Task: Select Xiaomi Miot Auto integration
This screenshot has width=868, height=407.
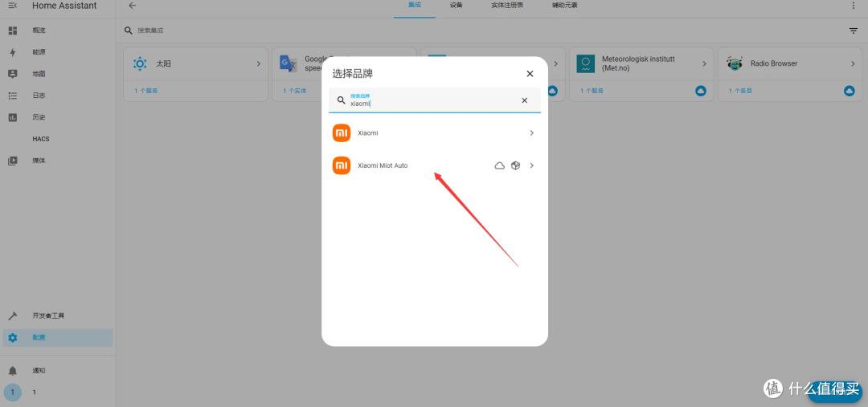Action: coord(435,165)
